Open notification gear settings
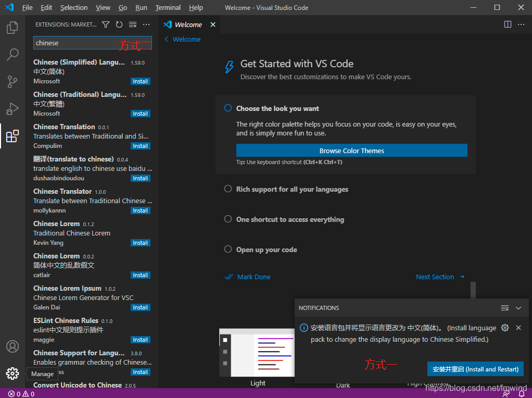532x398 pixels. tap(505, 328)
